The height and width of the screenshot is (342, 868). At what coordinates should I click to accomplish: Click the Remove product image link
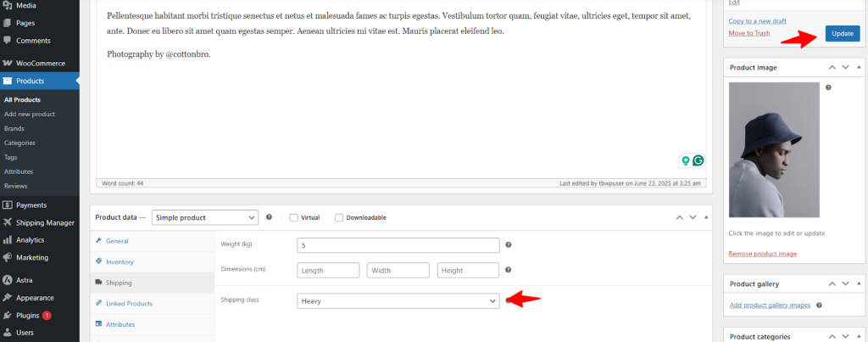click(762, 254)
